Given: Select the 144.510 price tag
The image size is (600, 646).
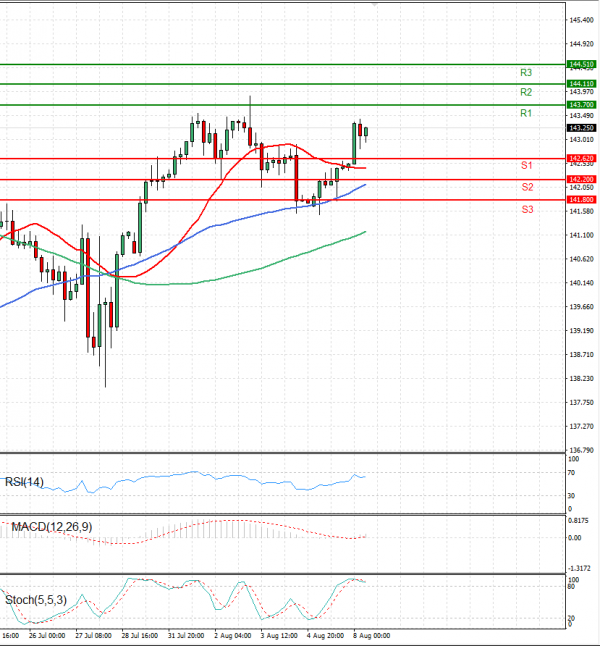Looking at the screenshot, I should (581, 64).
